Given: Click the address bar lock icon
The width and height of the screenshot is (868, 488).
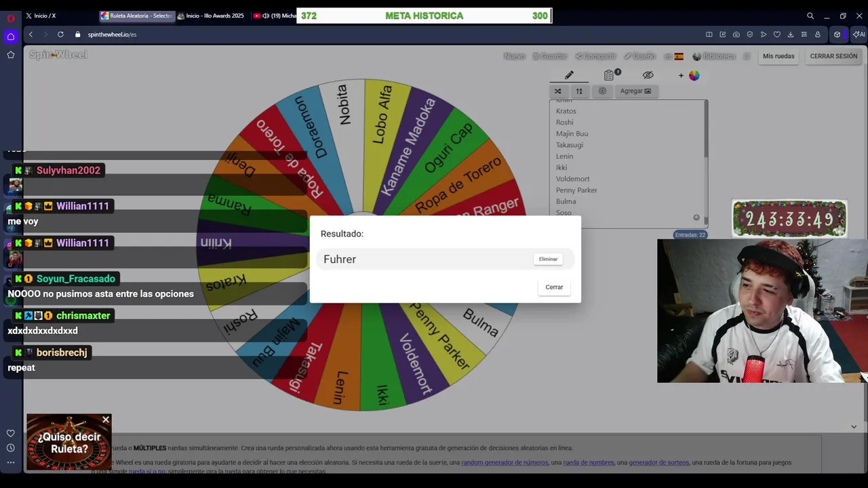Looking at the screenshot, I should point(77,35).
